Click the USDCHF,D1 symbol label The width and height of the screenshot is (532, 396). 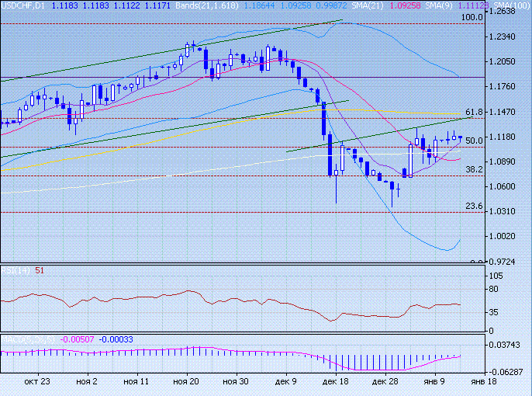(23, 5)
